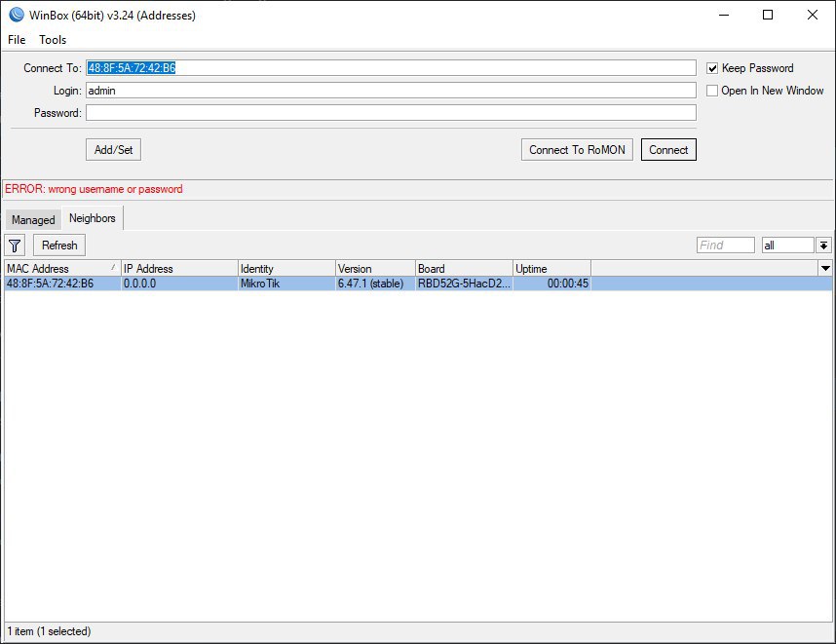Switch to the Managed tab
836x644 pixels.
[x=33, y=219]
